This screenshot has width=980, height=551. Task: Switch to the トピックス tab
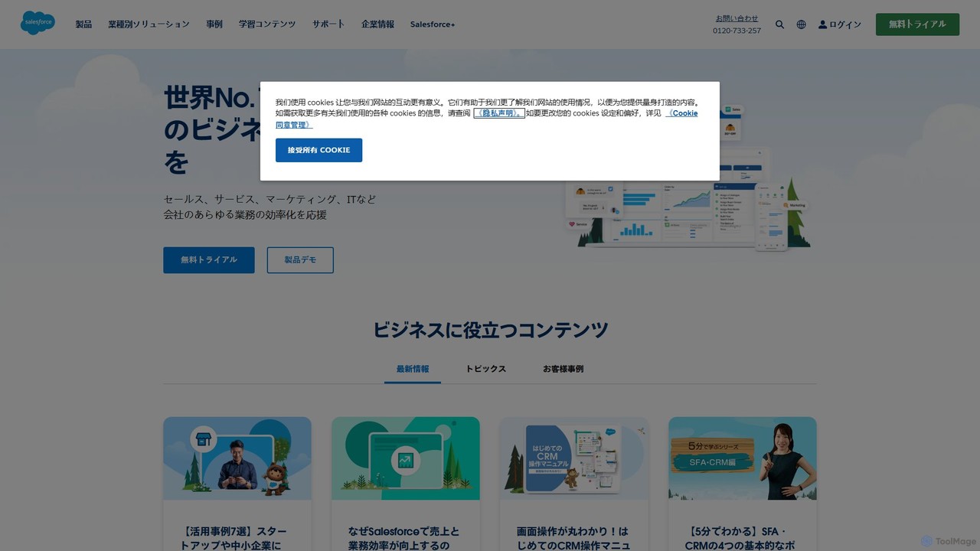[x=486, y=369]
